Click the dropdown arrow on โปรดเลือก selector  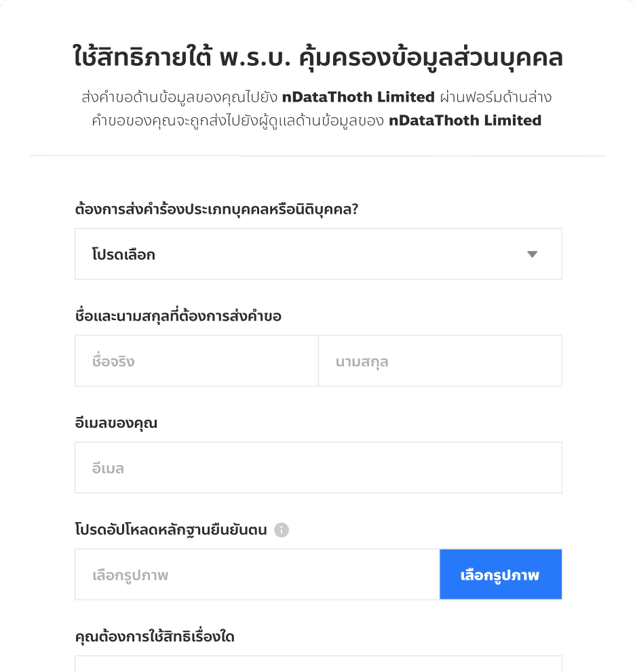click(533, 254)
